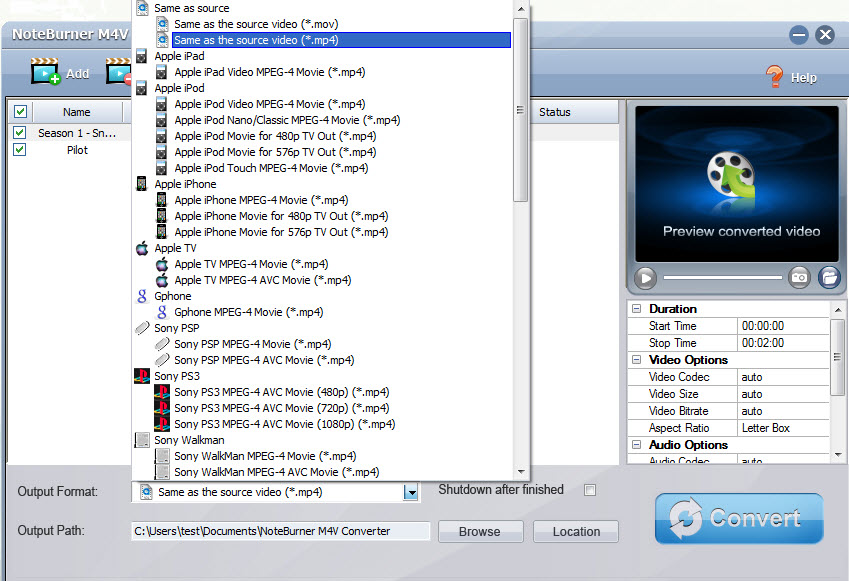
Task: Click format list scroll-up arrow
Action: (x=521, y=9)
